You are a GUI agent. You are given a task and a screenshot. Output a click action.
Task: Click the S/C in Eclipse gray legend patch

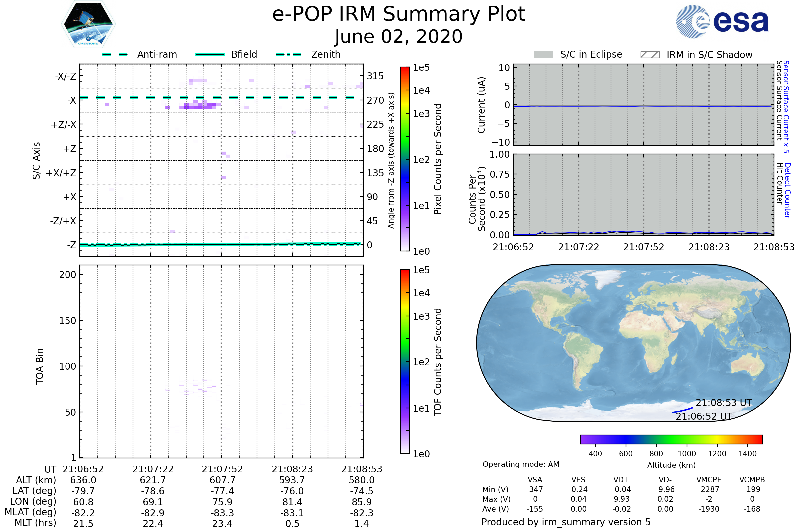[543, 55]
